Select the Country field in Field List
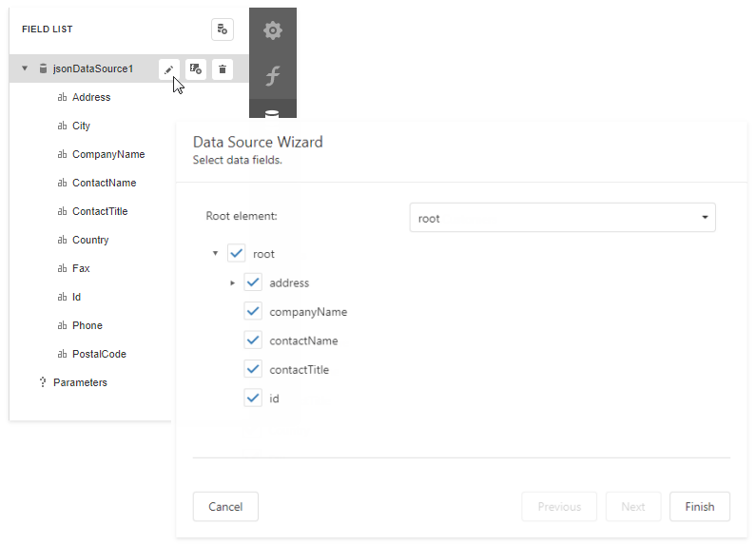Image resolution: width=756 pixels, height=545 pixels. tap(90, 240)
